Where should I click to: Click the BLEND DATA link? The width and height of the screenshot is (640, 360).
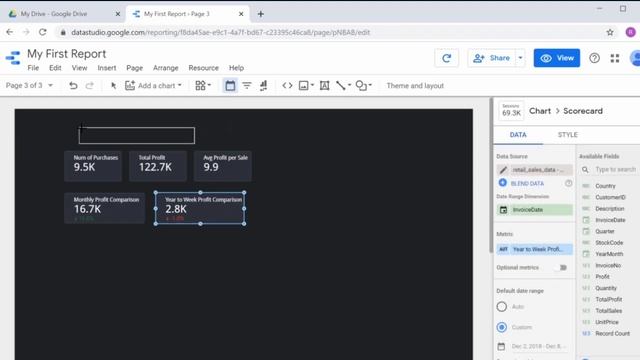pos(527,183)
